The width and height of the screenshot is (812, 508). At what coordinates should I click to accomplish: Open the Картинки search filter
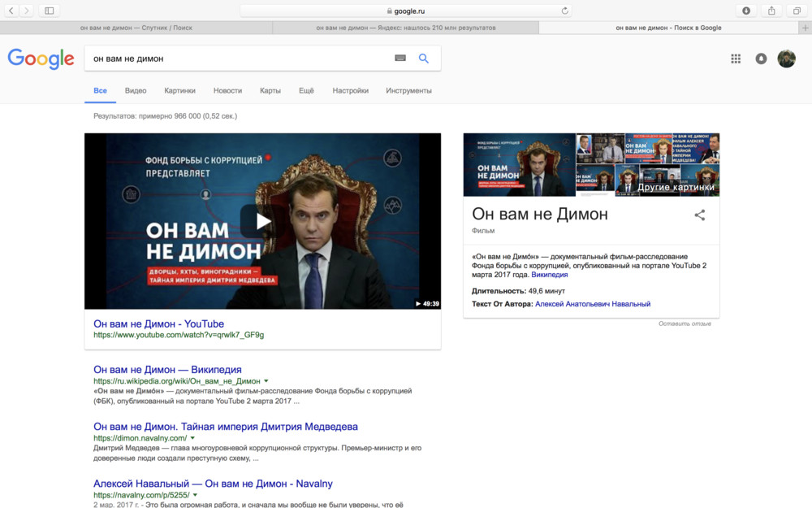179,91
